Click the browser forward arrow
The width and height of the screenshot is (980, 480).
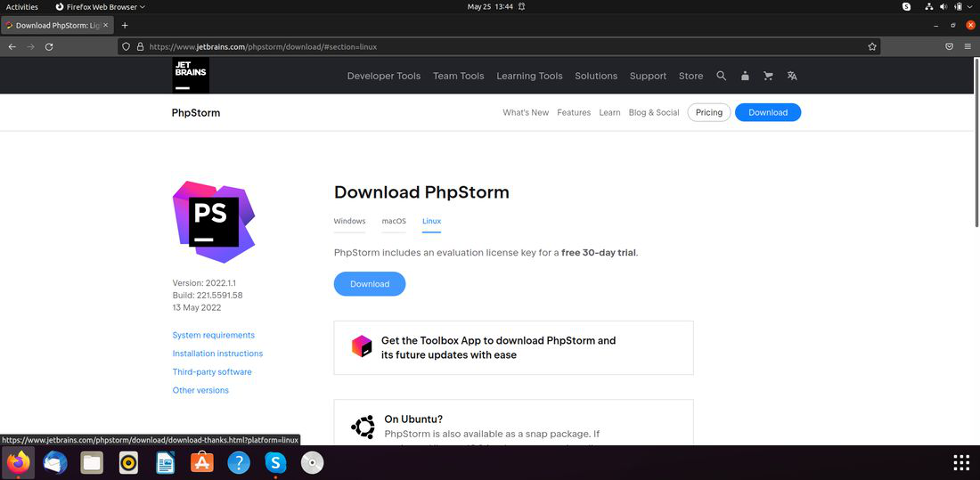point(30,47)
